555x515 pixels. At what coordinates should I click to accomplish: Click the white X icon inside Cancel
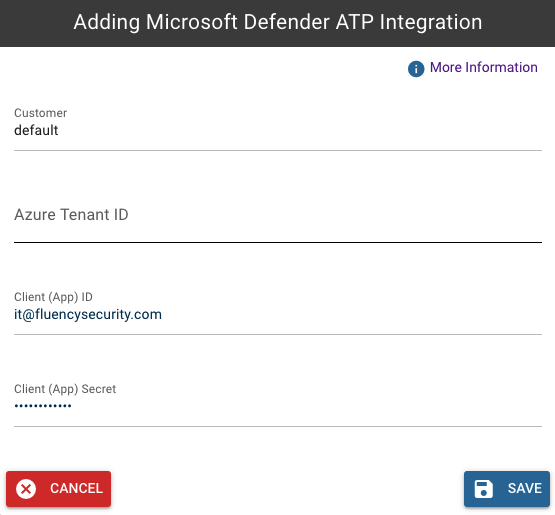click(26, 489)
